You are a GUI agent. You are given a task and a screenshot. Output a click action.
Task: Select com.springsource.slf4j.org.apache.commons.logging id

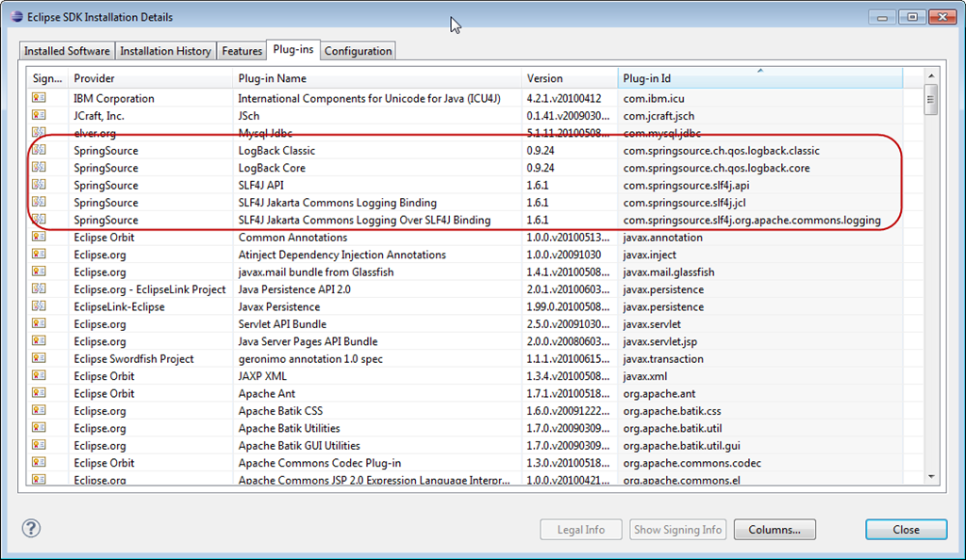[752, 220]
